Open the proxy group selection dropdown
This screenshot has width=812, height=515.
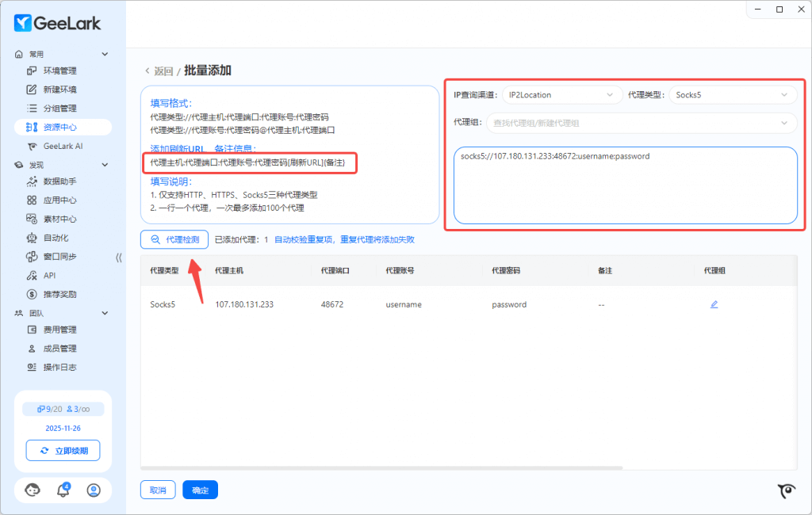click(x=643, y=123)
